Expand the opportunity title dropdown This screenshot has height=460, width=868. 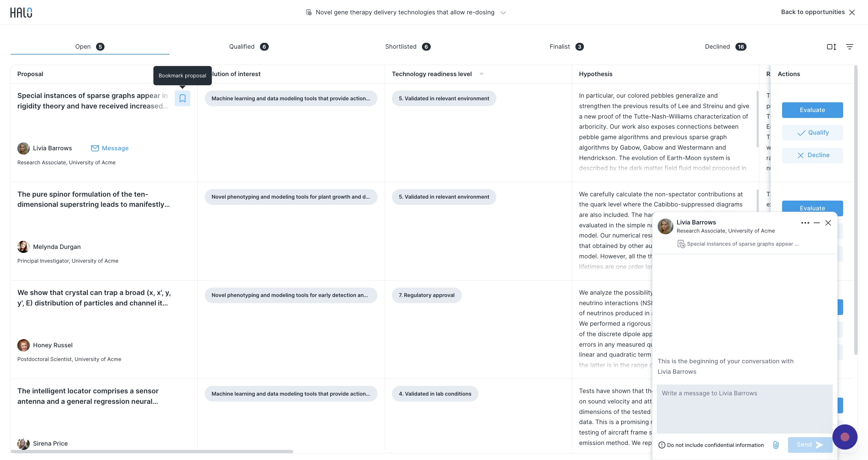pos(503,13)
